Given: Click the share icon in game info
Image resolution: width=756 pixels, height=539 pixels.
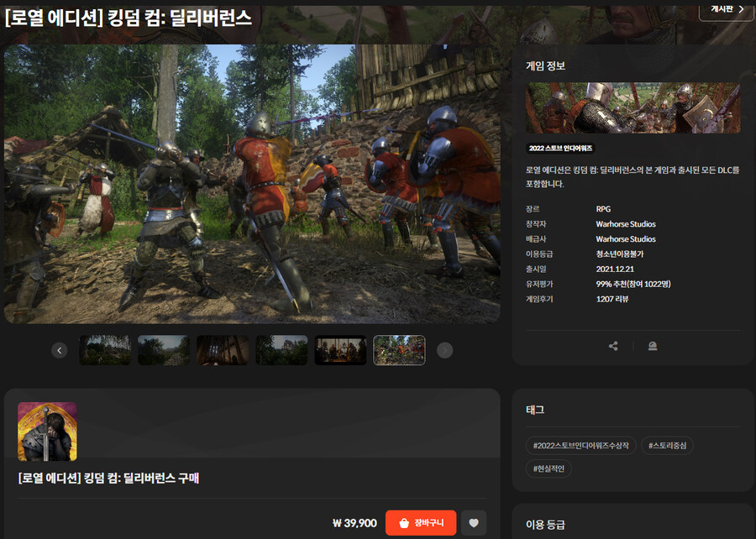Looking at the screenshot, I should pyautogui.click(x=613, y=346).
